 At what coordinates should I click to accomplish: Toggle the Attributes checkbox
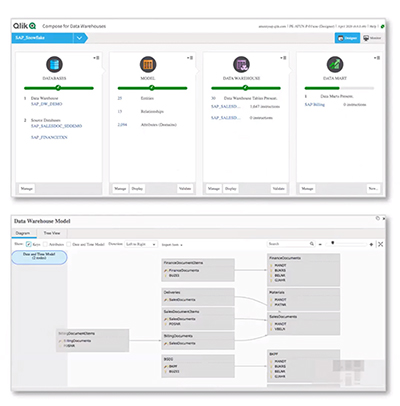pyautogui.click(x=45, y=244)
